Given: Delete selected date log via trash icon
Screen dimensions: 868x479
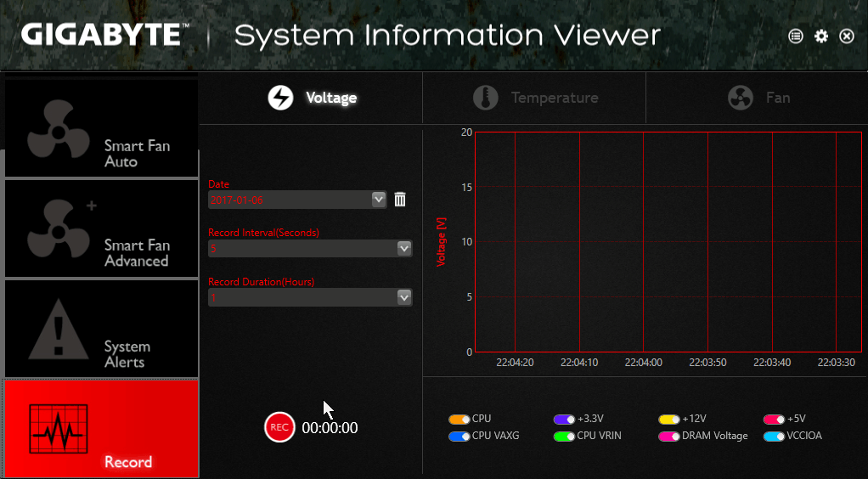Looking at the screenshot, I should [400, 200].
